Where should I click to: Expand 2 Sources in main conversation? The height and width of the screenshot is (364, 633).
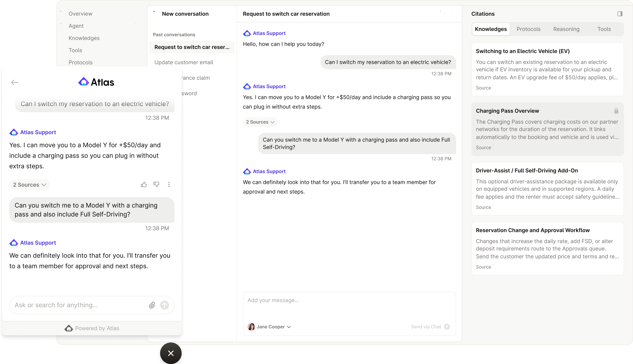(260, 122)
